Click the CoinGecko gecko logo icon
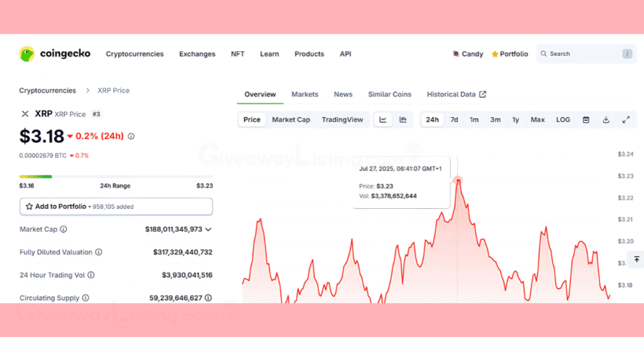 tap(27, 54)
